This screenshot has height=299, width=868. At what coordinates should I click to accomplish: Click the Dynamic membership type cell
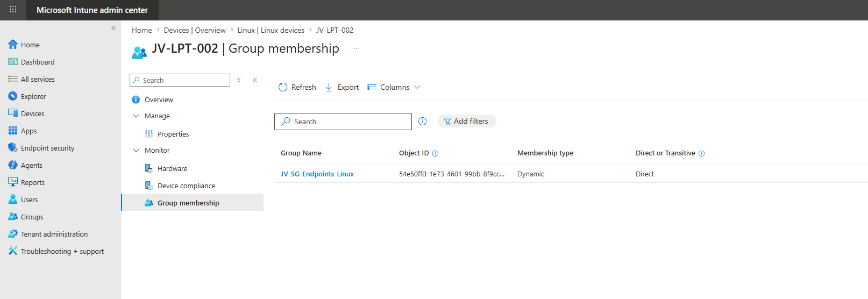tap(531, 174)
